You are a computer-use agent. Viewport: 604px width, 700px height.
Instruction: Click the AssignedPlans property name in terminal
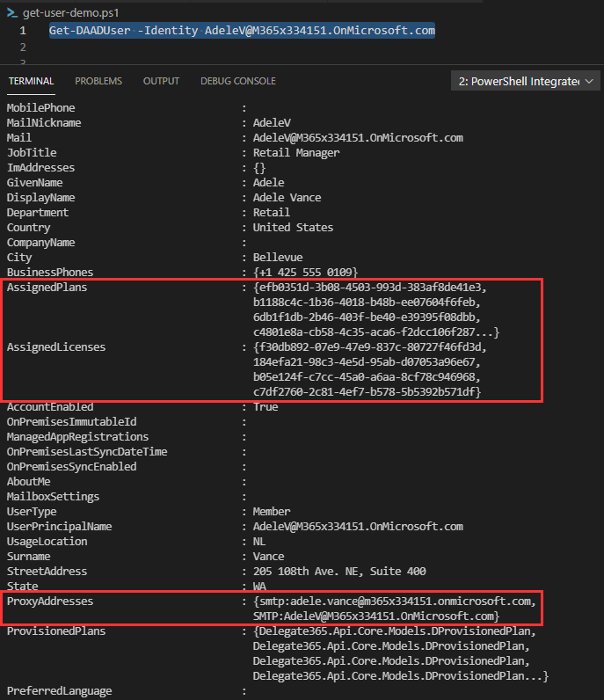(x=47, y=288)
